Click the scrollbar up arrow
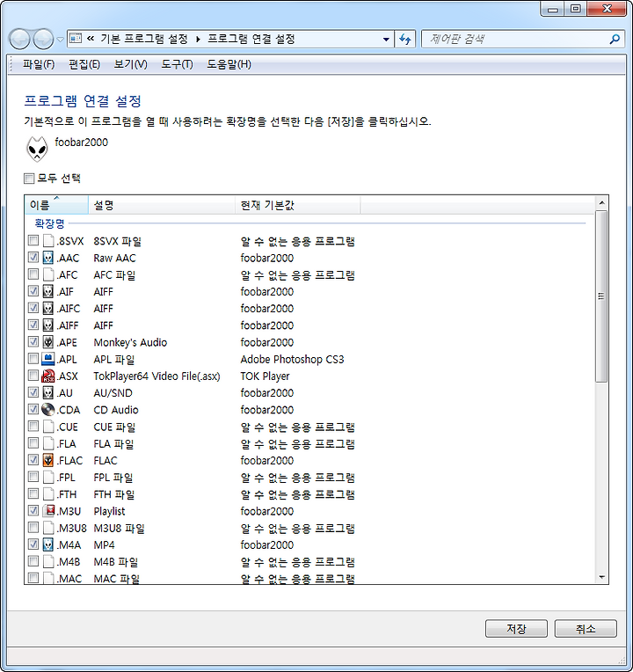 (601, 202)
